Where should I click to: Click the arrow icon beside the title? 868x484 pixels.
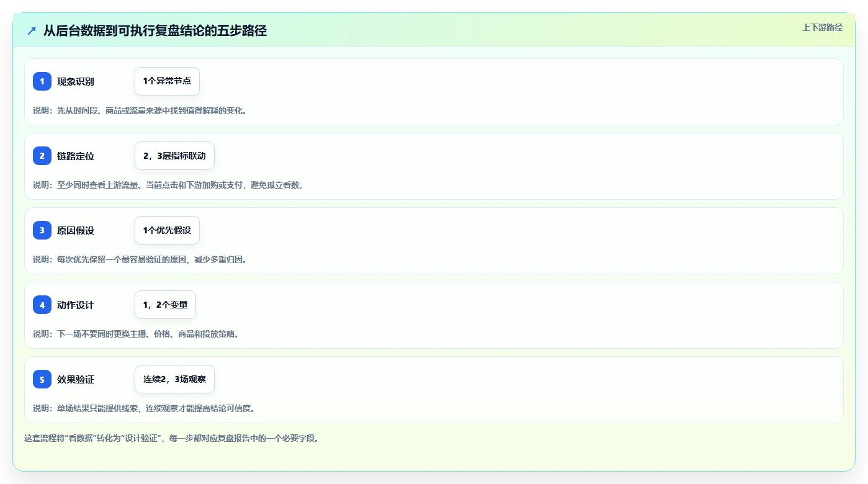(x=32, y=30)
